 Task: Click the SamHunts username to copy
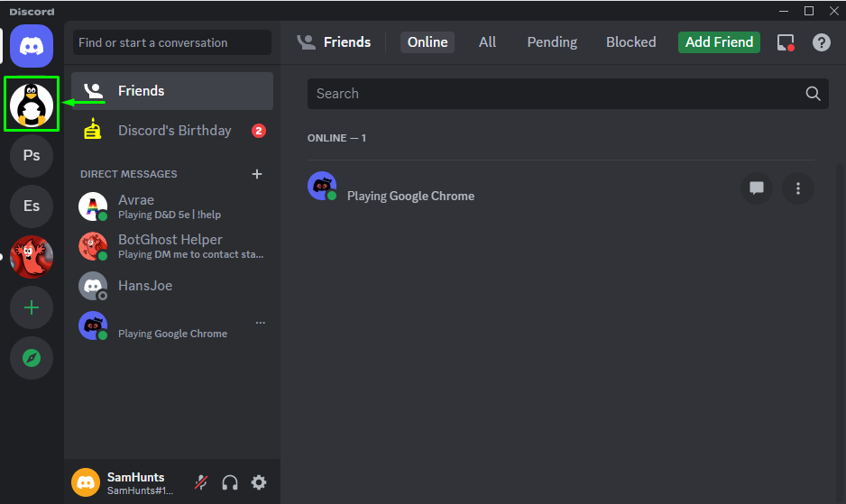coord(135,477)
